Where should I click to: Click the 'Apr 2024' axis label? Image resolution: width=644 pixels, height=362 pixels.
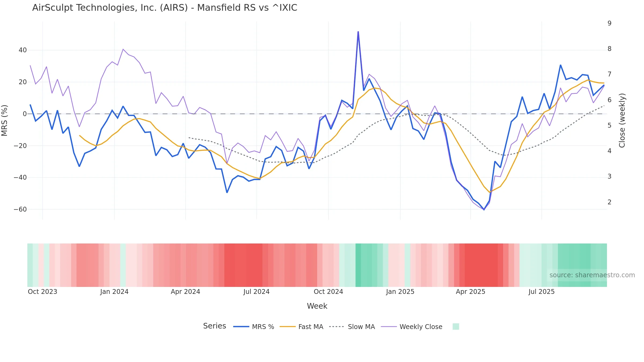[x=185, y=291]
